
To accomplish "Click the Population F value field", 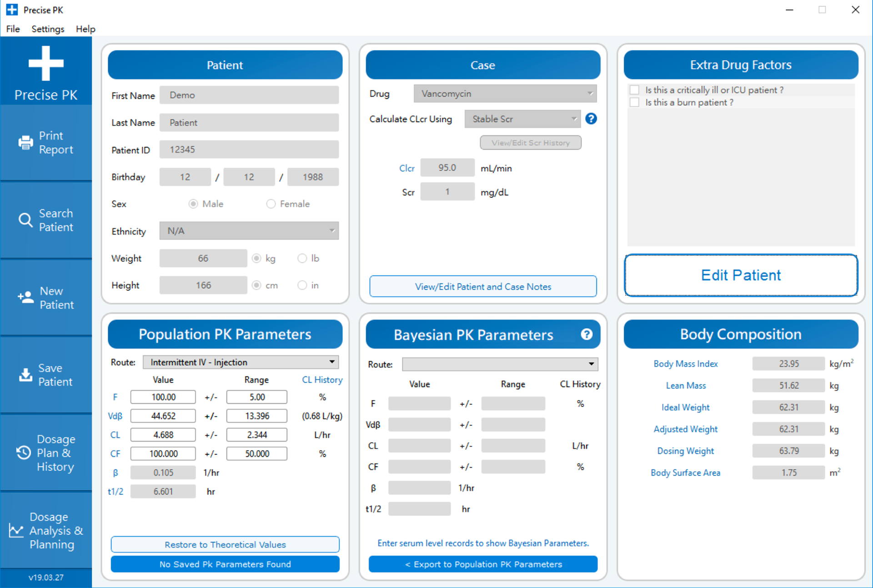I will point(163,397).
